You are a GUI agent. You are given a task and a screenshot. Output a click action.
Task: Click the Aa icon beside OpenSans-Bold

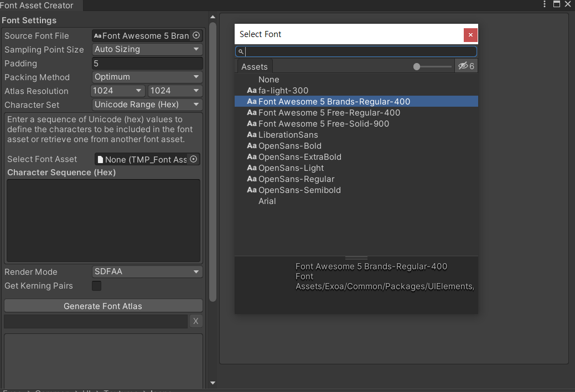(x=252, y=146)
